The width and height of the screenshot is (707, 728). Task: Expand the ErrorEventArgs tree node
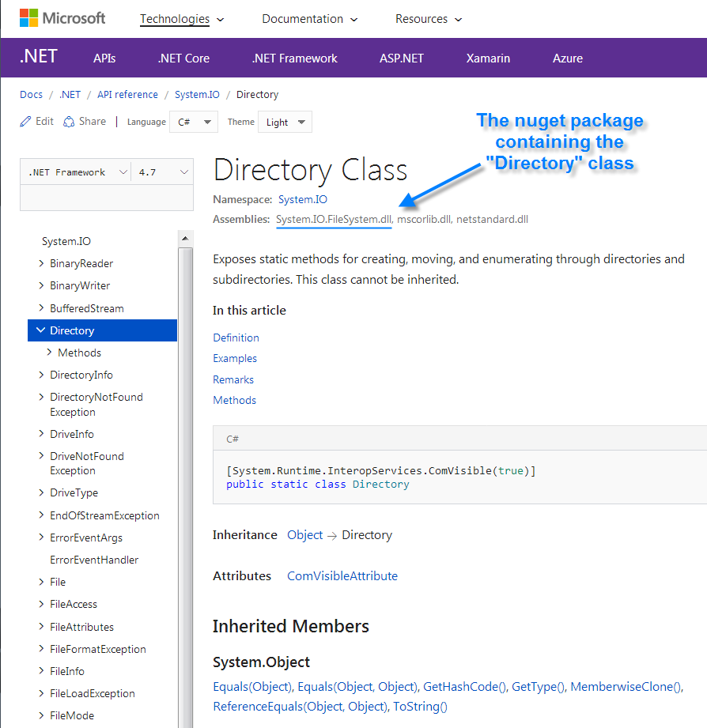click(x=41, y=538)
